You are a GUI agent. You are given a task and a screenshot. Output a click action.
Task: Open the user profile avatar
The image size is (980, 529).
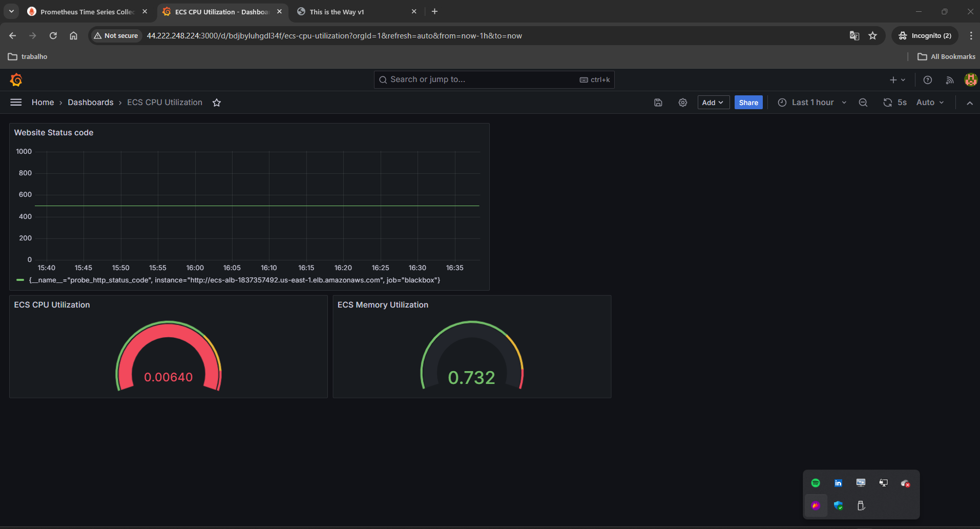970,80
